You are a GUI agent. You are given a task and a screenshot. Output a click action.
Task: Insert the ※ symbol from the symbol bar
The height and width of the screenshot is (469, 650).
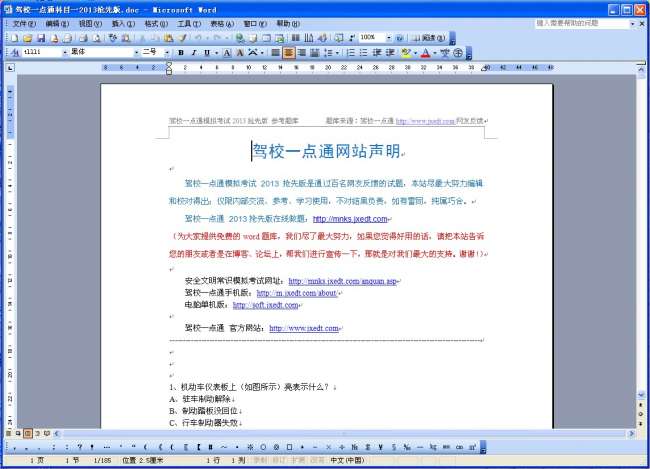pos(250,447)
